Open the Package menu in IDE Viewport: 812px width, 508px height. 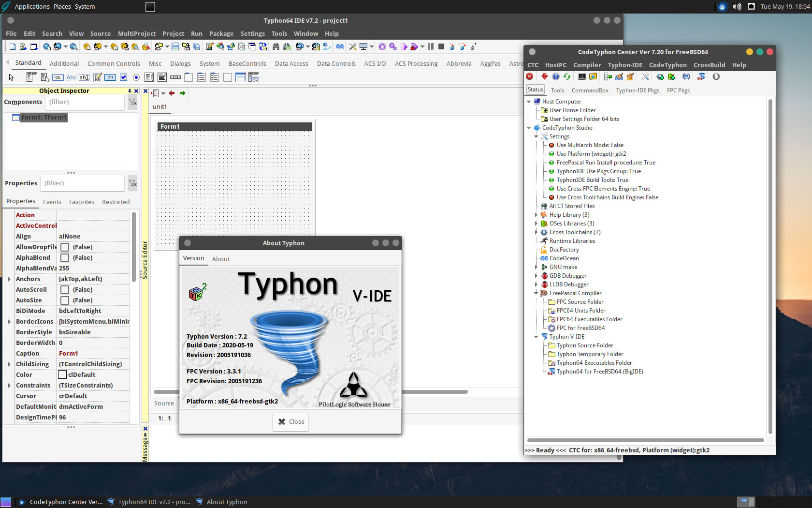click(221, 34)
